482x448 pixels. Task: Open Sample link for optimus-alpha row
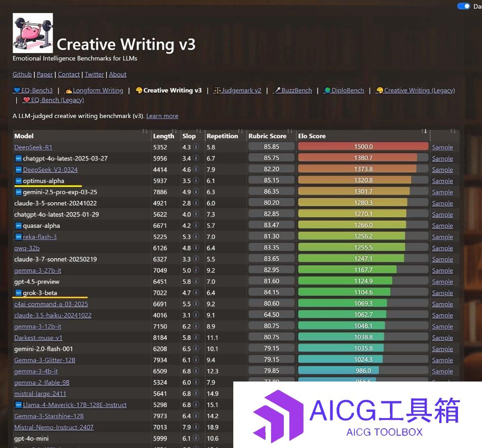tap(442, 181)
